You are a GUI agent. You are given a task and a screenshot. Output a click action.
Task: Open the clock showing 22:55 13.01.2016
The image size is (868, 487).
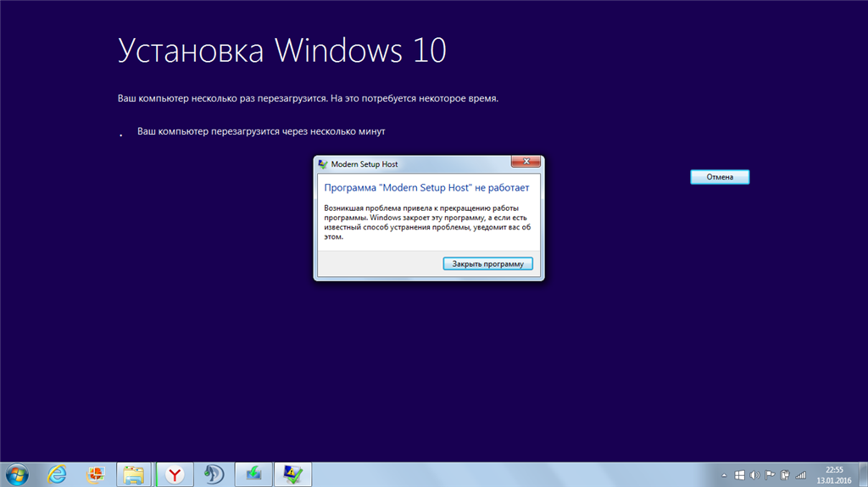click(834, 475)
